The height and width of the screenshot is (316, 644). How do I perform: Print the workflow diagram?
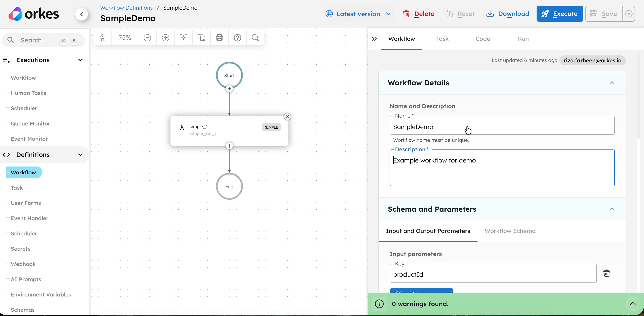click(219, 38)
